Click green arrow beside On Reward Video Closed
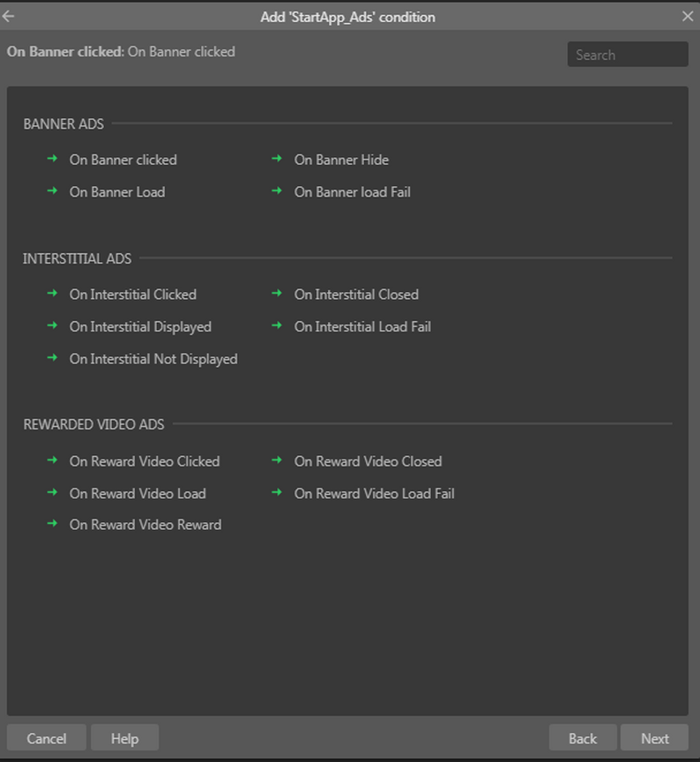The width and height of the screenshot is (700, 762). pos(277,460)
